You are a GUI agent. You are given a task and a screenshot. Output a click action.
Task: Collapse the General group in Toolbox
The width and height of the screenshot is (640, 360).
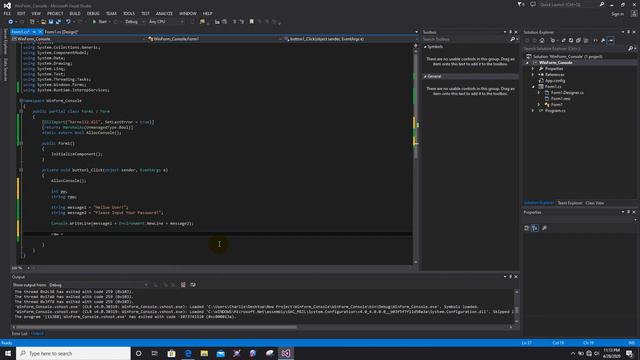pos(425,76)
